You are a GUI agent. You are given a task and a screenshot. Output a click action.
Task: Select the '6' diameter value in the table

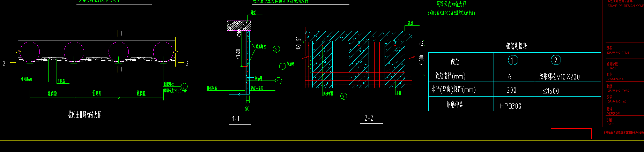[x=510, y=77]
